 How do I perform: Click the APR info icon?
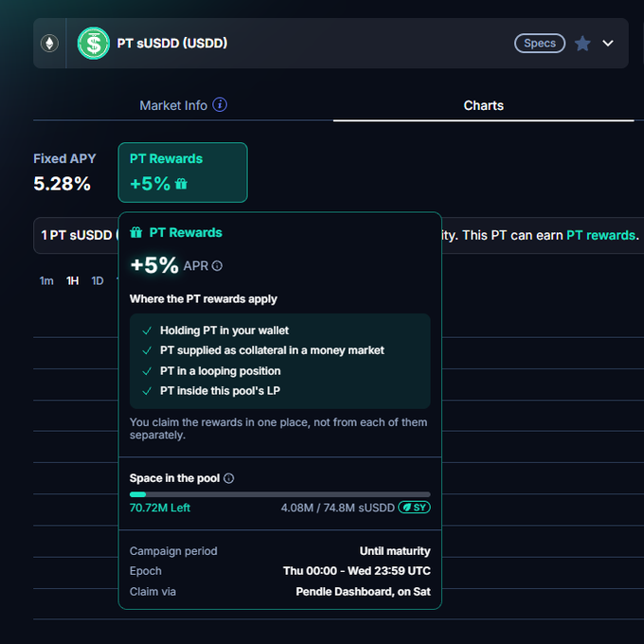(217, 266)
